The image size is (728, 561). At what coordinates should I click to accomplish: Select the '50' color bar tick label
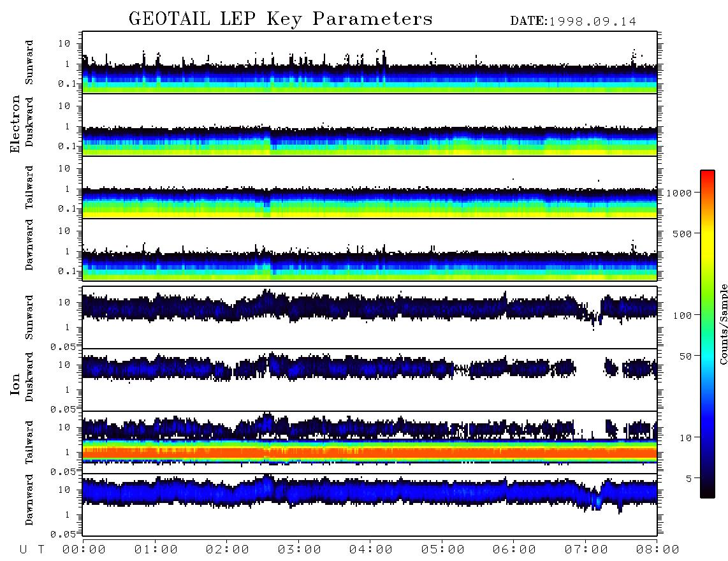[686, 356]
